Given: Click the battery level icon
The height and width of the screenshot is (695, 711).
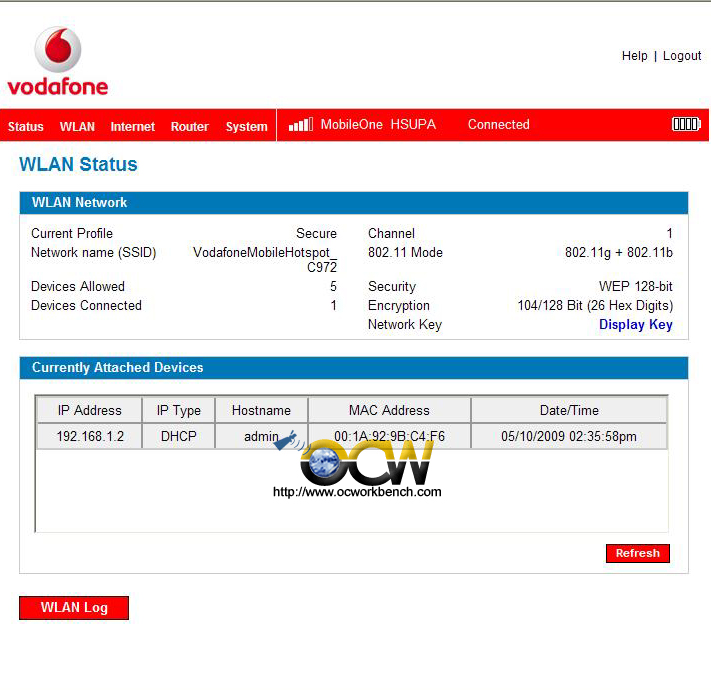Looking at the screenshot, I should click(686, 124).
